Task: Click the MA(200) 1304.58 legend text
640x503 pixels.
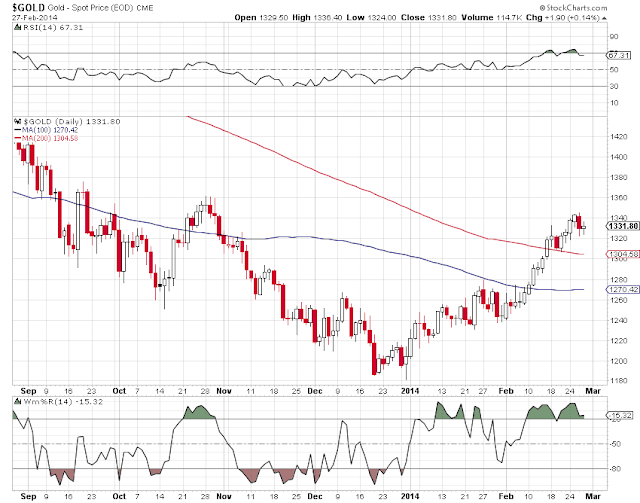Action: coord(50,138)
